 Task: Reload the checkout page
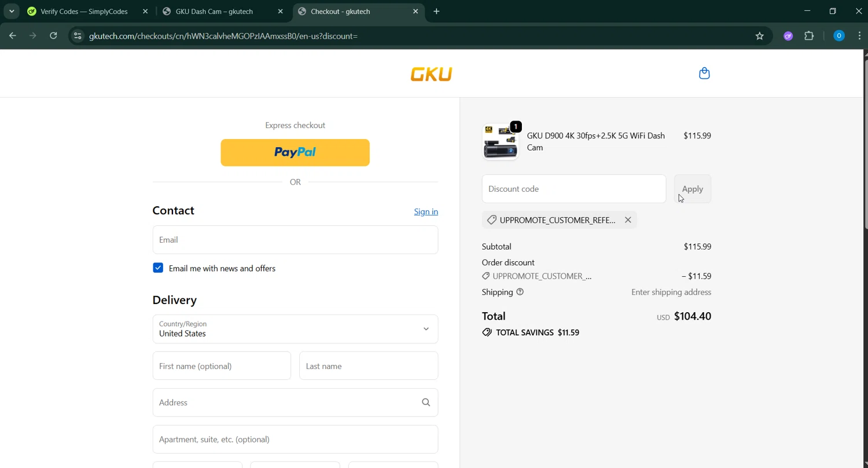[x=53, y=36]
